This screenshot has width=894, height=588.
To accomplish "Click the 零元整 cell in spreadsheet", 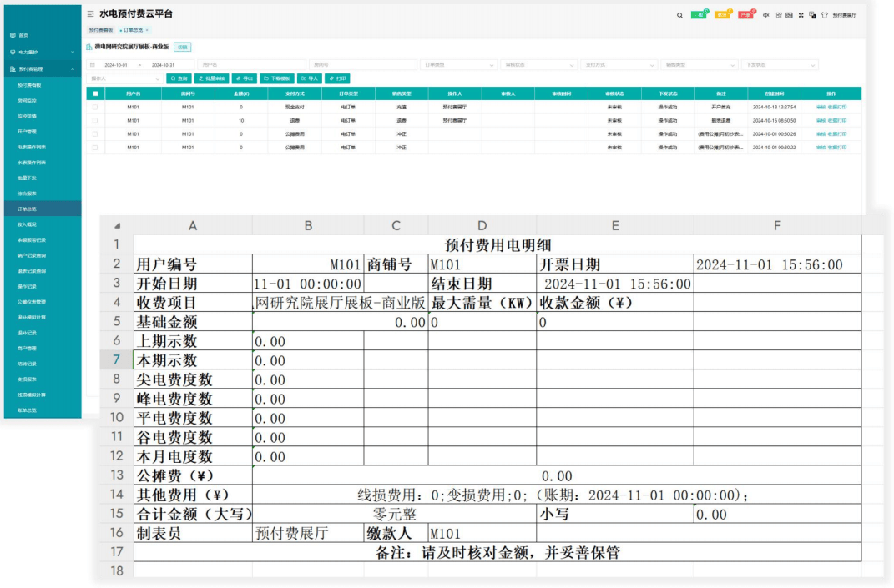I will [395, 514].
